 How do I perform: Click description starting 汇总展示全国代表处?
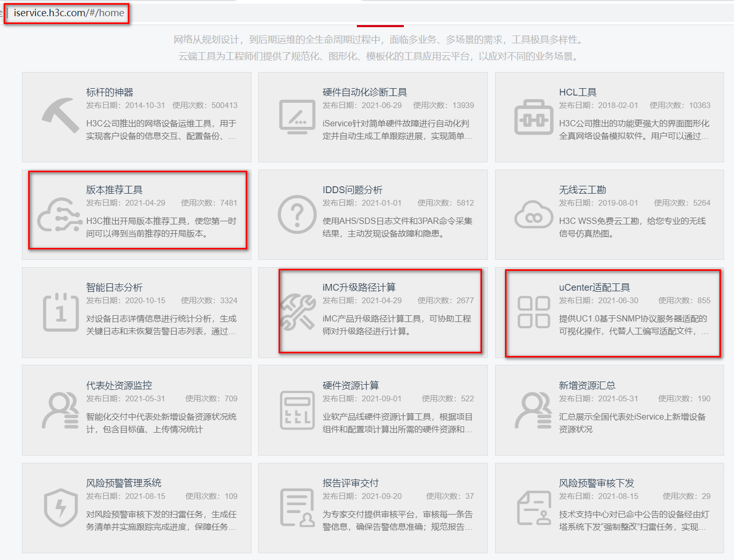coord(632,423)
